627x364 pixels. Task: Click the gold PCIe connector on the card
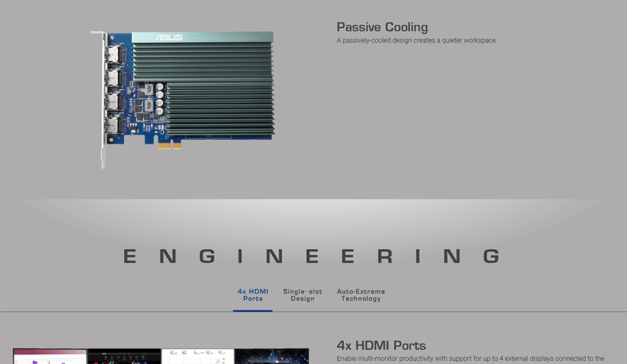point(167,145)
